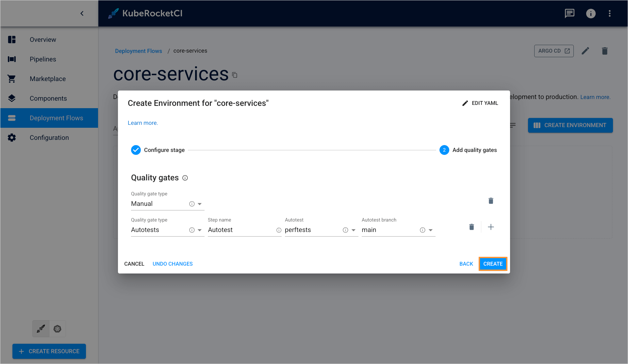Image resolution: width=628 pixels, height=364 pixels.
Task: Add another quality gate with plus icon
Action: coord(491,227)
